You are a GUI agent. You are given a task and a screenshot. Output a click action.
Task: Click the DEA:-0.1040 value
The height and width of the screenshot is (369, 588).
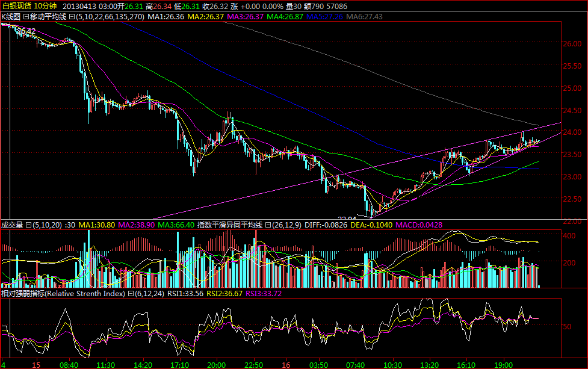click(371, 225)
